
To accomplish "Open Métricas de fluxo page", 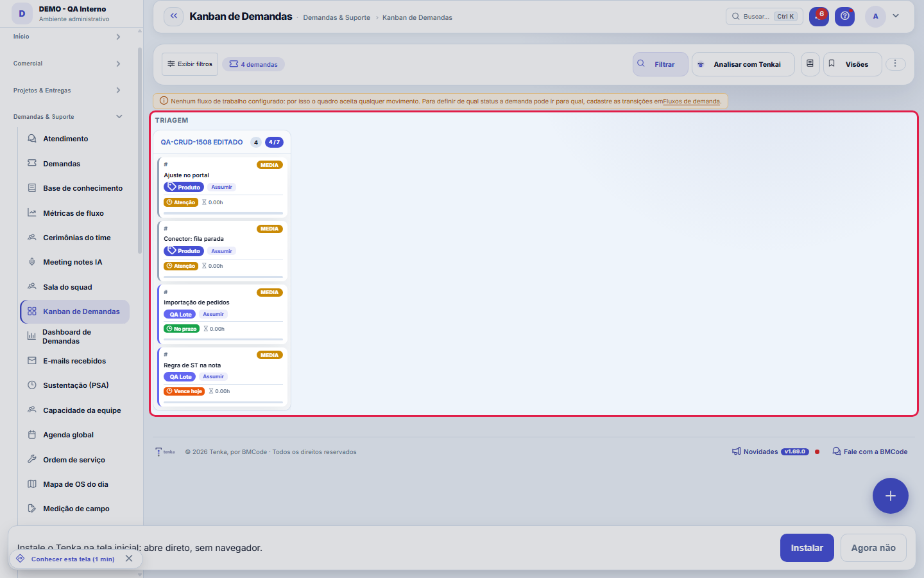I will click(x=74, y=213).
